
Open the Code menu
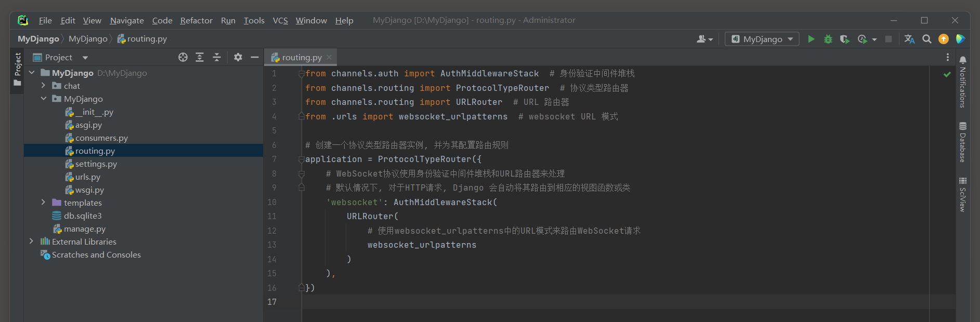pos(162,20)
